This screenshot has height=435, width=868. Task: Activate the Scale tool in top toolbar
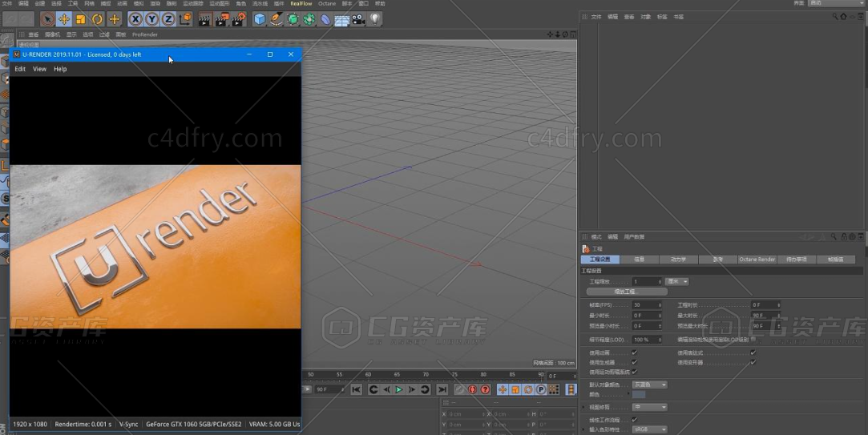pyautogui.click(x=81, y=19)
